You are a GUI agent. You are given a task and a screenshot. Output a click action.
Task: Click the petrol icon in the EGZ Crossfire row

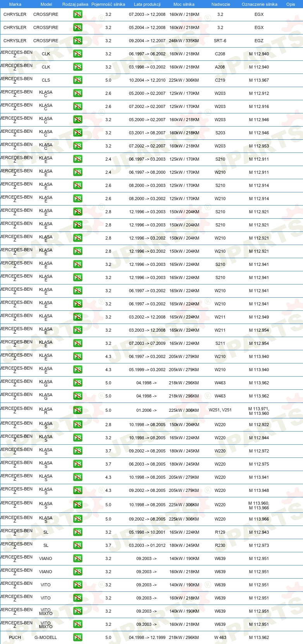[x=78, y=41]
